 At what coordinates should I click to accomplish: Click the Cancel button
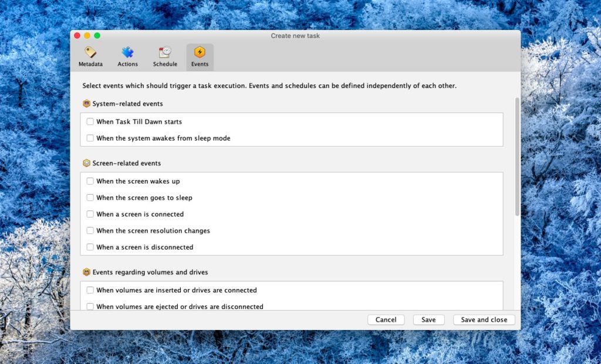pyautogui.click(x=386, y=319)
